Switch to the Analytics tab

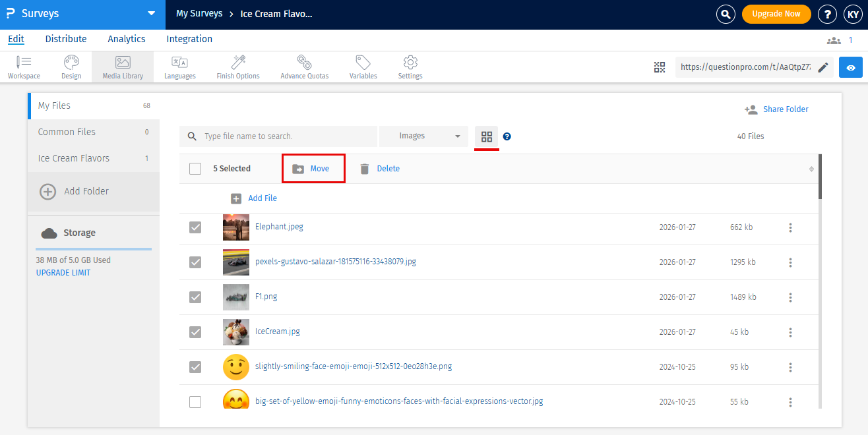[x=127, y=39]
